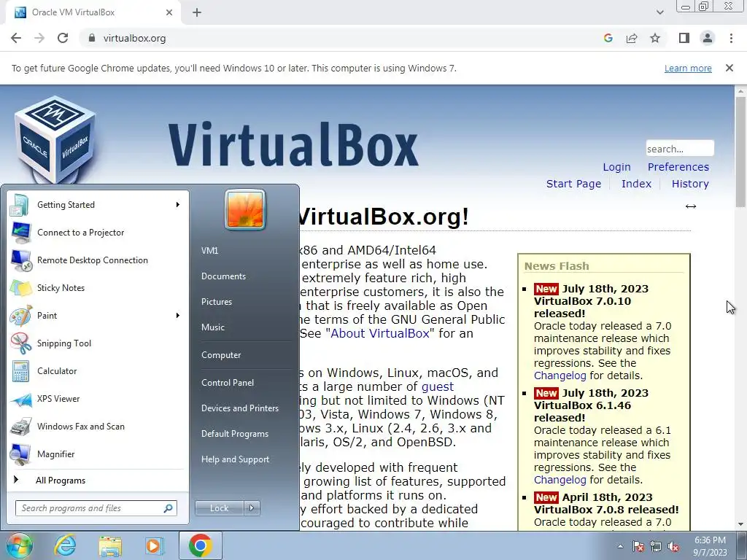Click the website search field
Screen dimensions: 747x560
click(680, 149)
